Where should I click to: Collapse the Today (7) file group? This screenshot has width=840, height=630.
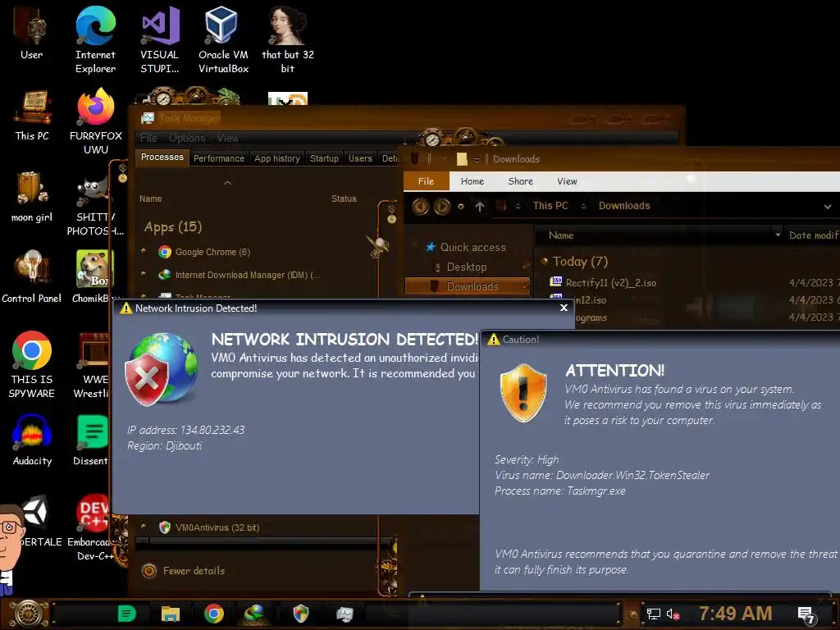(x=545, y=262)
